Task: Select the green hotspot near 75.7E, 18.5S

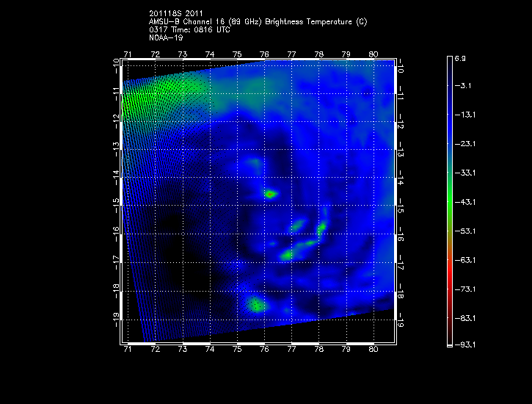Action: [x=256, y=303]
